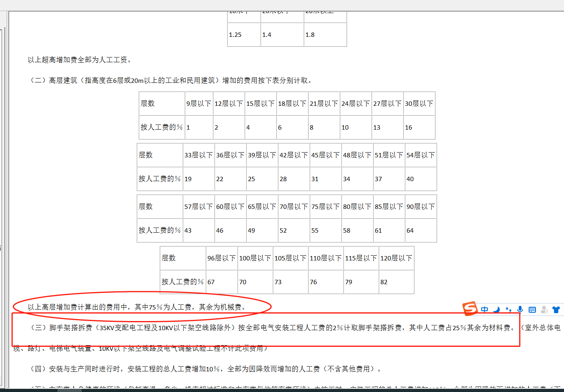The image size is (564, 392).
Task: Select the 60层以下 header cell
Action: [x=230, y=207]
